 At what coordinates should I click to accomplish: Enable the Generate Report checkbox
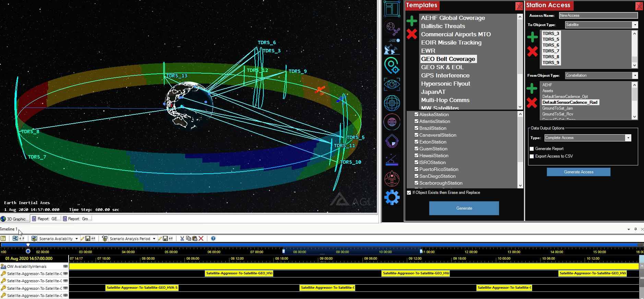(x=532, y=149)
